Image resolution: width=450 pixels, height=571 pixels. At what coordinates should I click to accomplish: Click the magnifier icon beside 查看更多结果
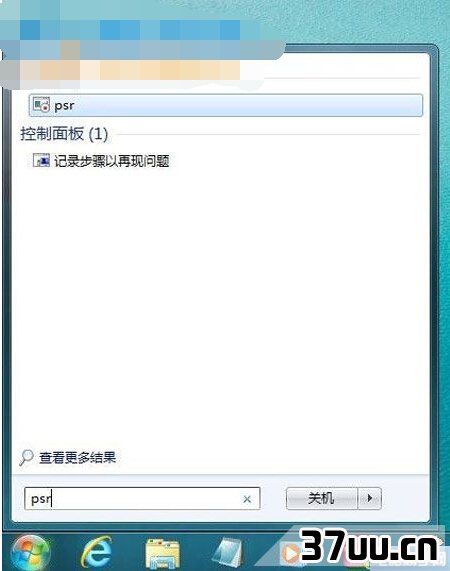click(x=26, y=457)
